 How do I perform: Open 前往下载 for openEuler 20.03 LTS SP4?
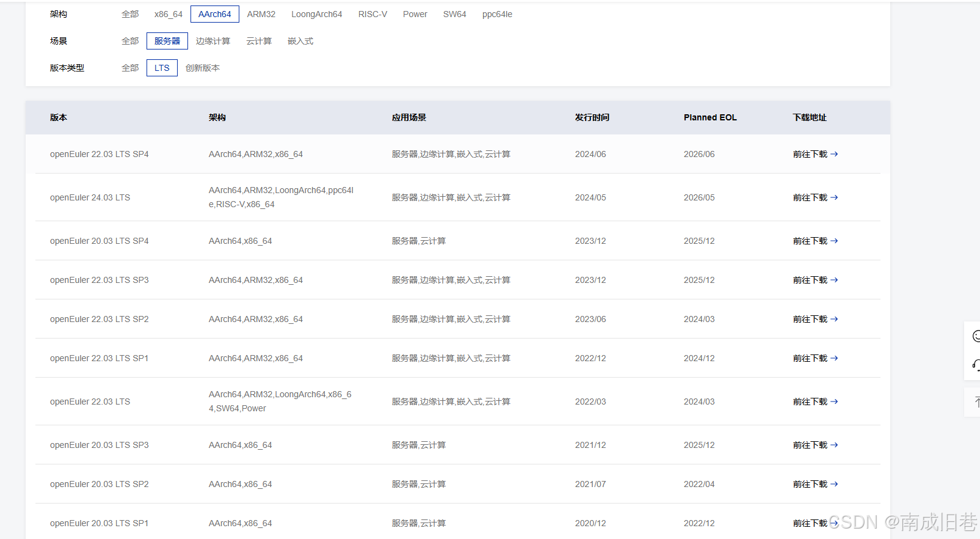pyautogui.click(x=816, y=241)
